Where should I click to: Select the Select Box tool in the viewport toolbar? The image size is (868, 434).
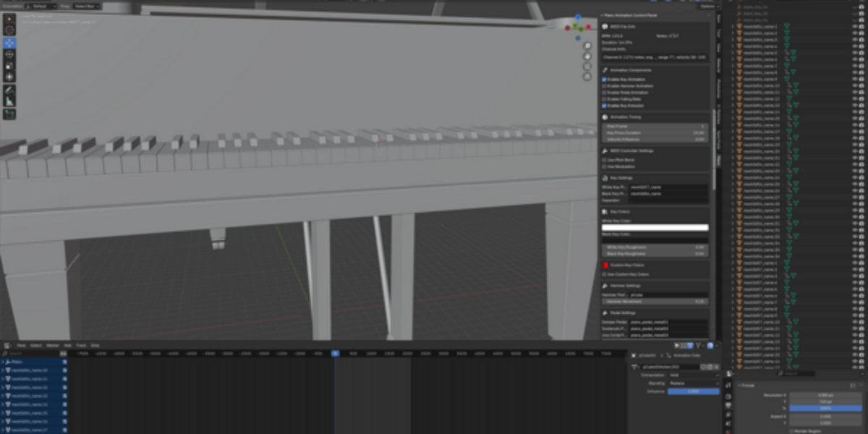[9, 19]
